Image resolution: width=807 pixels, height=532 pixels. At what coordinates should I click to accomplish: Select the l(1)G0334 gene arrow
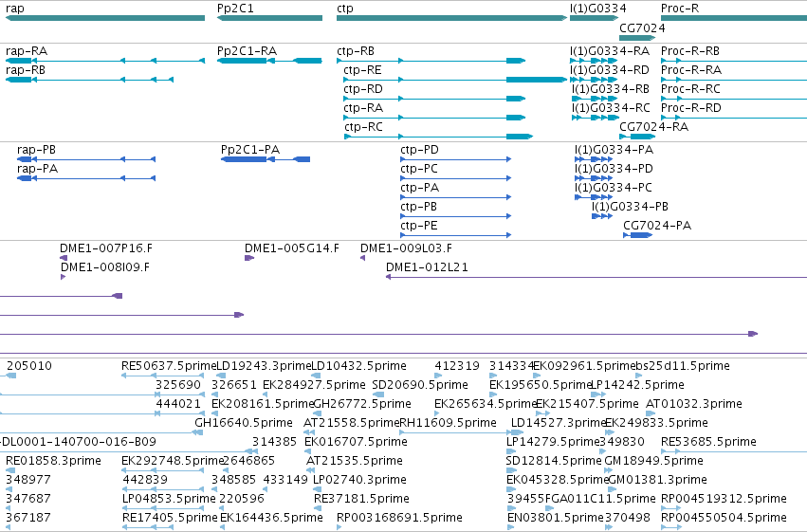pos(594,18)
